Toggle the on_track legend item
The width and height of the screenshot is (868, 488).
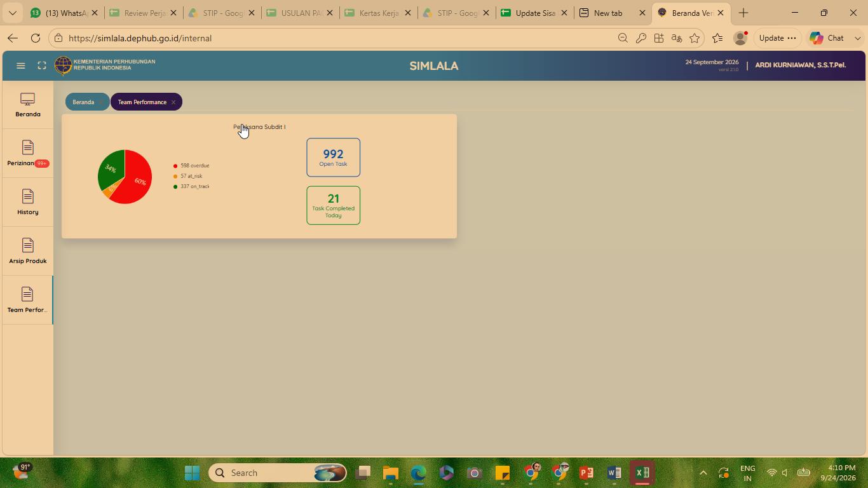[x=191, y=186]
